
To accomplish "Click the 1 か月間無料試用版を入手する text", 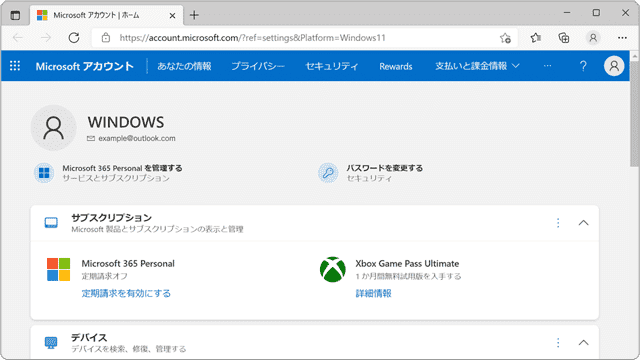I will coord(408,276).
